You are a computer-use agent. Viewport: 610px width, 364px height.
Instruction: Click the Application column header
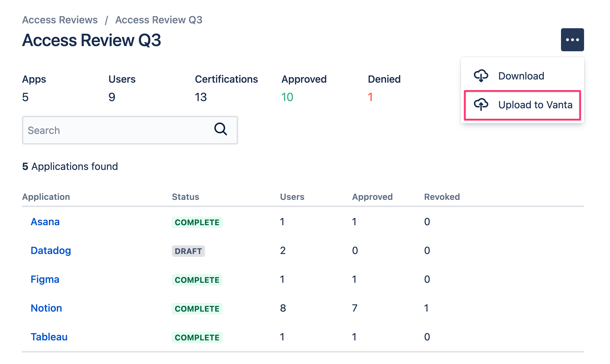pyautogui.click(x=46, y=197)
